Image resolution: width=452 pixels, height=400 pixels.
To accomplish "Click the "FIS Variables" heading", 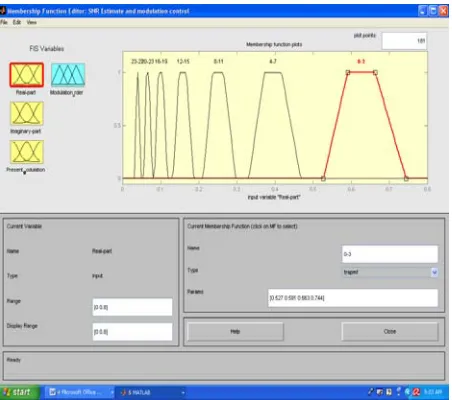I will pos(47,49).
